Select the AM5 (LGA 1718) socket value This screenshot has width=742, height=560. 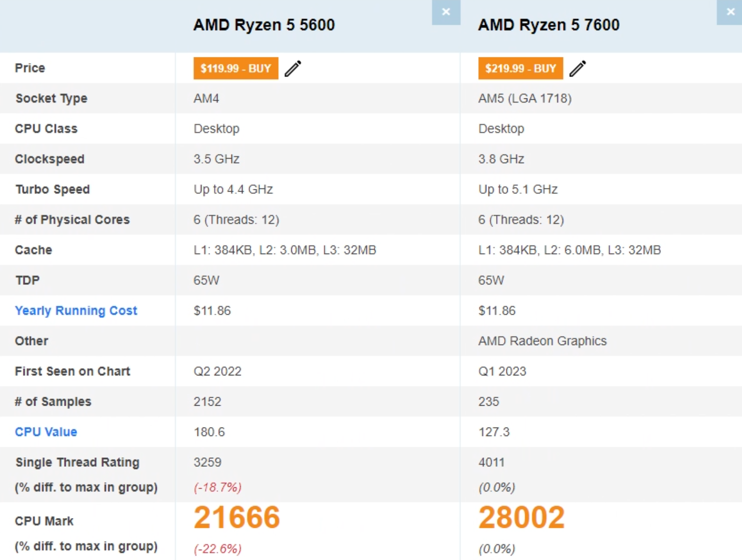(525, 98)
